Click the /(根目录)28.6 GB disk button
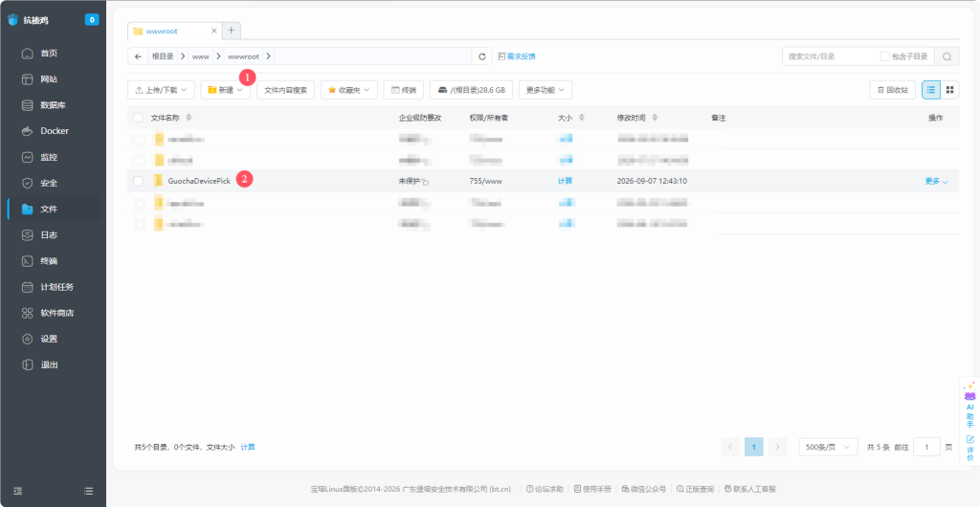Viewport: 980px width, 507px height. click(471, 90)
